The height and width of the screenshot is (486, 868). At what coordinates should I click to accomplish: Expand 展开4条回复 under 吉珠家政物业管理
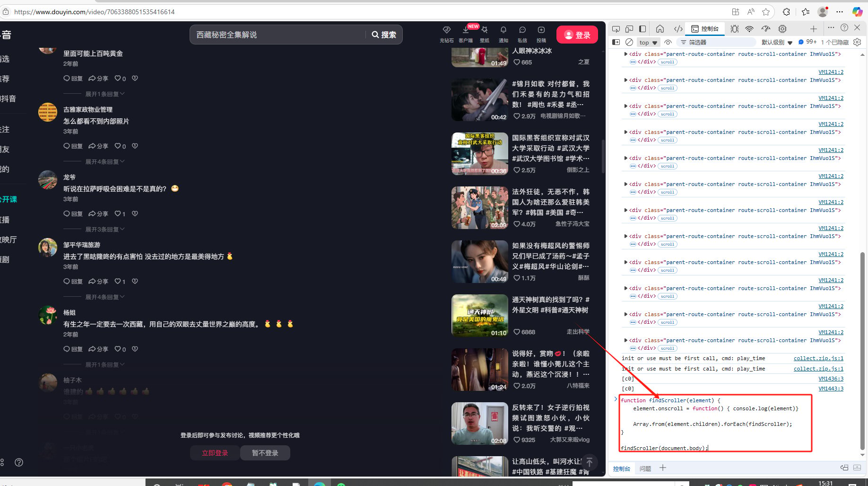point(104,162)
